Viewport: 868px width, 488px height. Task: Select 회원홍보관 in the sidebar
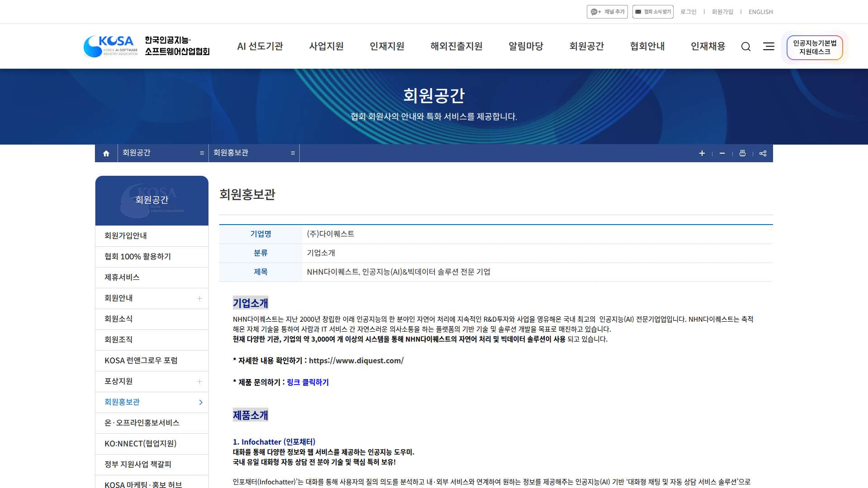[x=152, y=402]
